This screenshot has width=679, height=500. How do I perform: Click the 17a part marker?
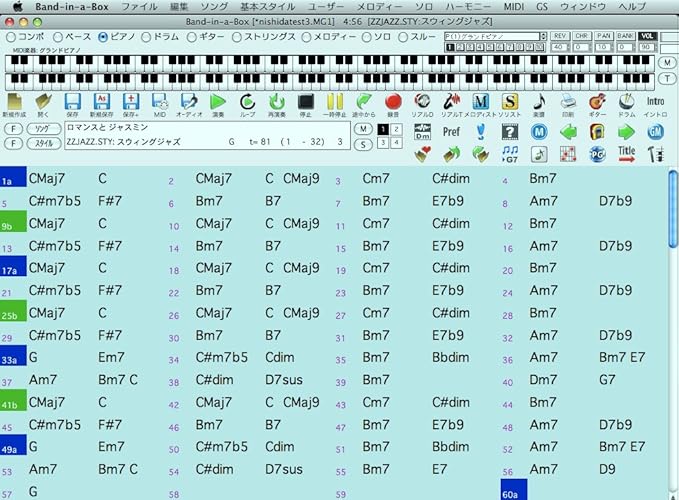13,266
